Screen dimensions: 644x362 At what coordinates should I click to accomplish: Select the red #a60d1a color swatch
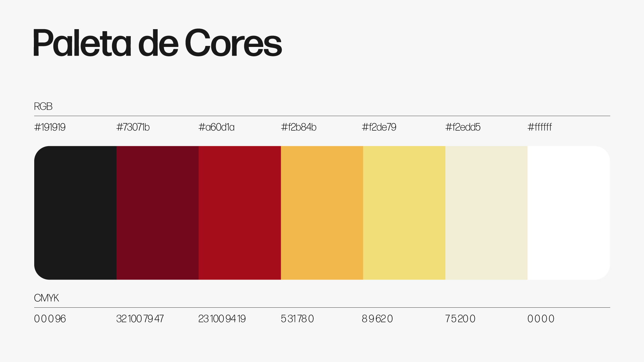[x=239, y=213]
